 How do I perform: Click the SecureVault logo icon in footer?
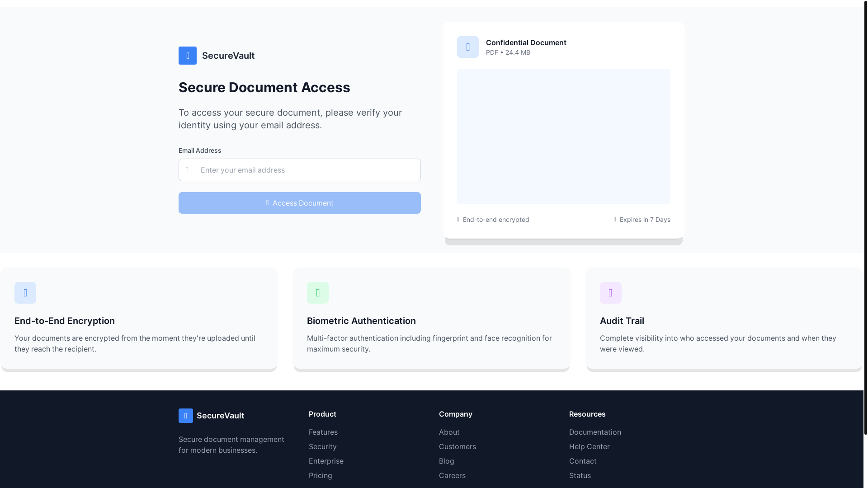(186, 416)
